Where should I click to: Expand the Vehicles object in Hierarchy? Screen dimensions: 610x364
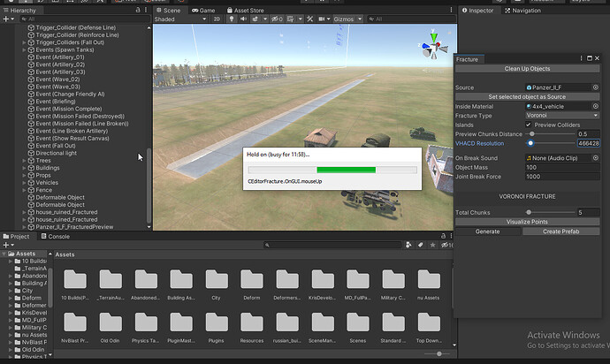tap(24, 183)
